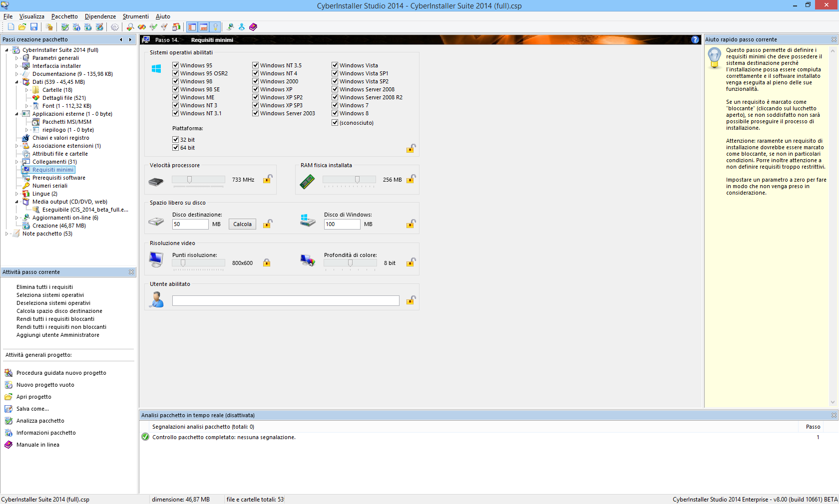Image resolution: width=839 pixels, height=504 pixels.
Task: Click the settings gear toolbar icon
Action: (x=114, y=27)
